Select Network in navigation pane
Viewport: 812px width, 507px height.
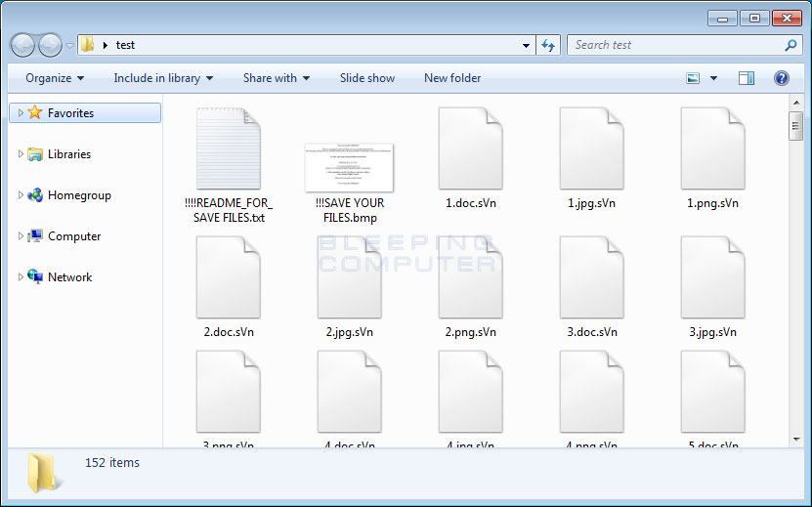point(69,277)
